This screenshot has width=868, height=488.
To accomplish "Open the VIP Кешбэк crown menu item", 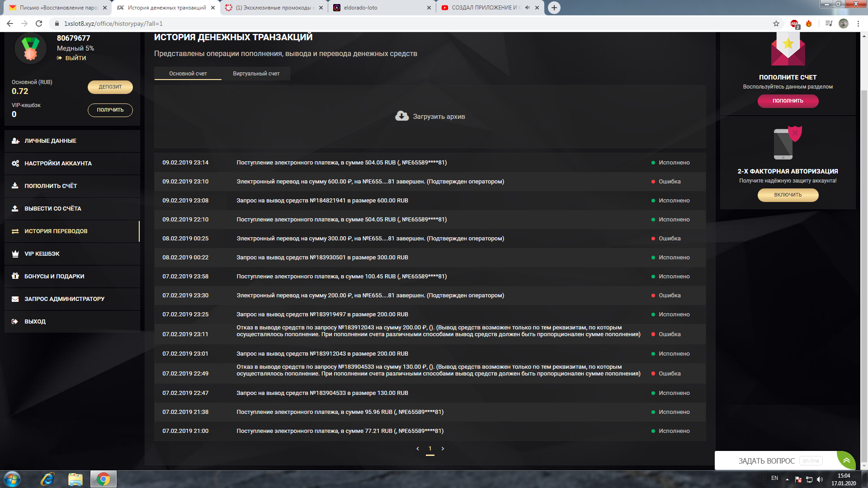I will [x=42, y=254].
